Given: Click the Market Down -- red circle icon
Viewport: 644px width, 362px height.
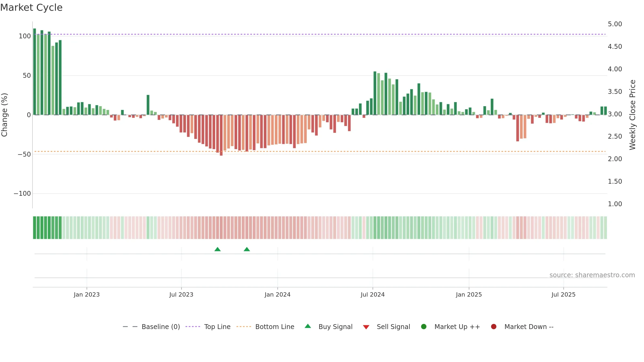Looking at the screenshot, I should [x=493, y=327].
